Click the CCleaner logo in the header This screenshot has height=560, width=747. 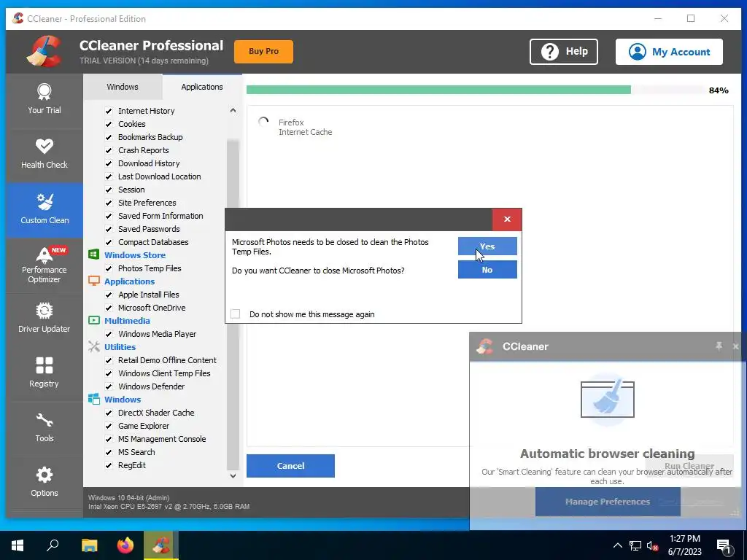pos(44,52)
